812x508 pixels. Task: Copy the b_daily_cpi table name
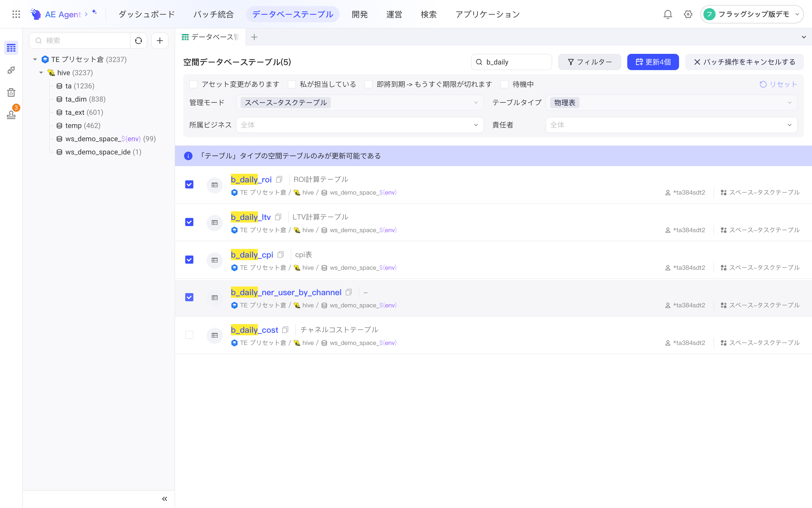coord(281,255)
